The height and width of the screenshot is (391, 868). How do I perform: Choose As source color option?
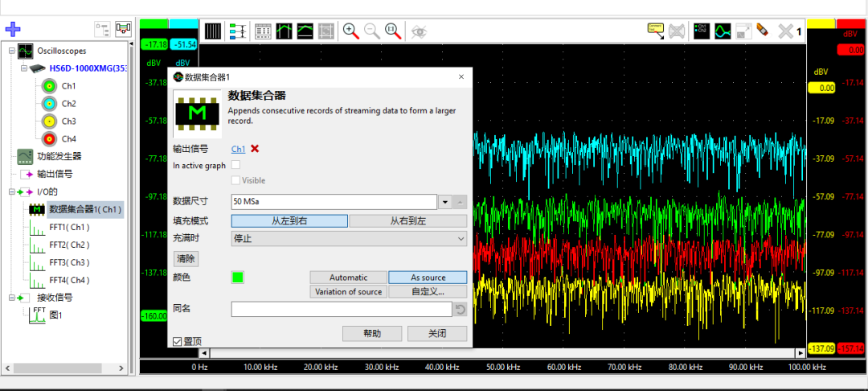point(428,278)
